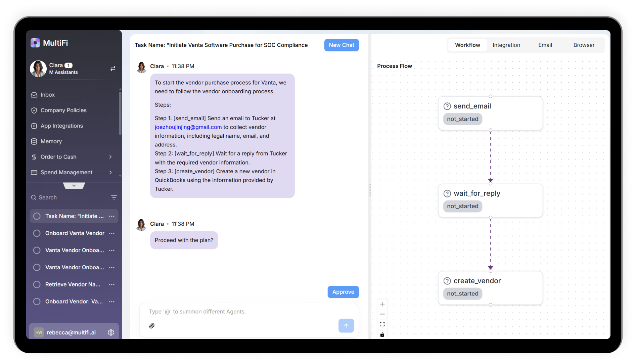Click the Order to Cash dollar icon
Screen dimensions: 636x364
pyautogui.click(x=34, y=157)
